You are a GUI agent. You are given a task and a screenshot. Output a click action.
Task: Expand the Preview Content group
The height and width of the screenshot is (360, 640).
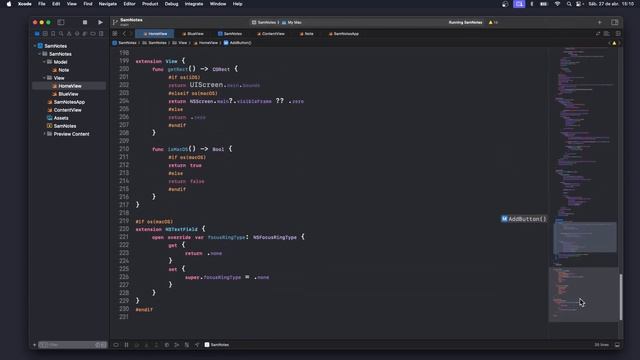coord(44,134)
